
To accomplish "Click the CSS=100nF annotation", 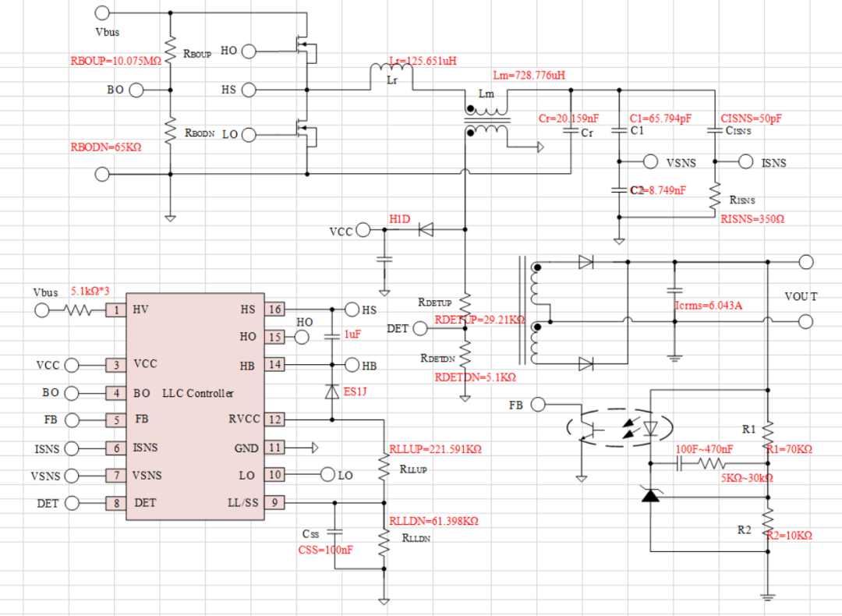I will pos(325,550).
